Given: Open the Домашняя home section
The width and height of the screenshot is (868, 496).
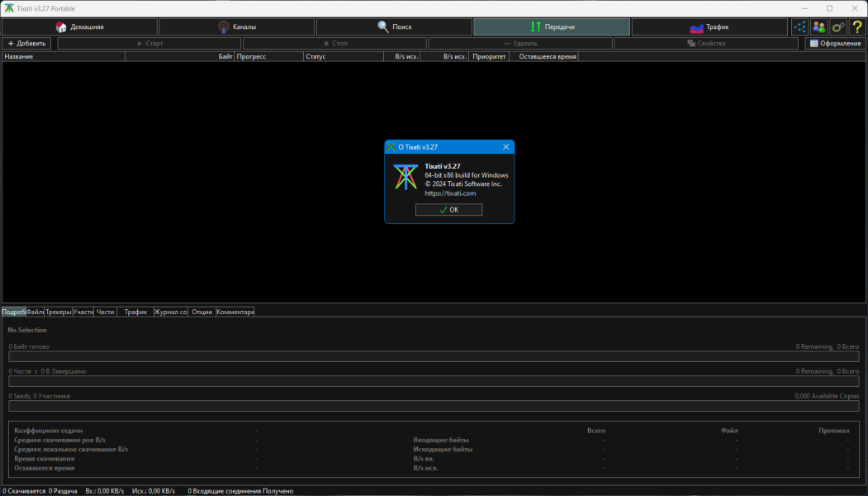Looking at the screenshot, I should pos(80,26).
